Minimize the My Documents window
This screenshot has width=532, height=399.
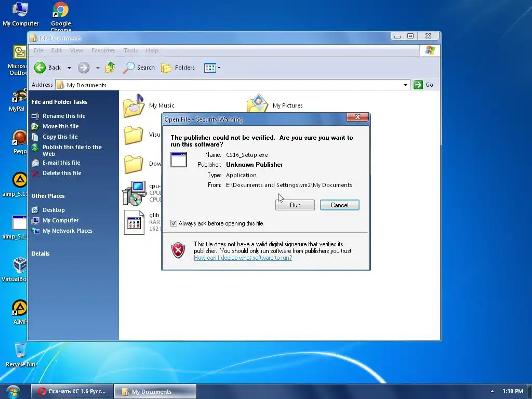pos(397,36)
